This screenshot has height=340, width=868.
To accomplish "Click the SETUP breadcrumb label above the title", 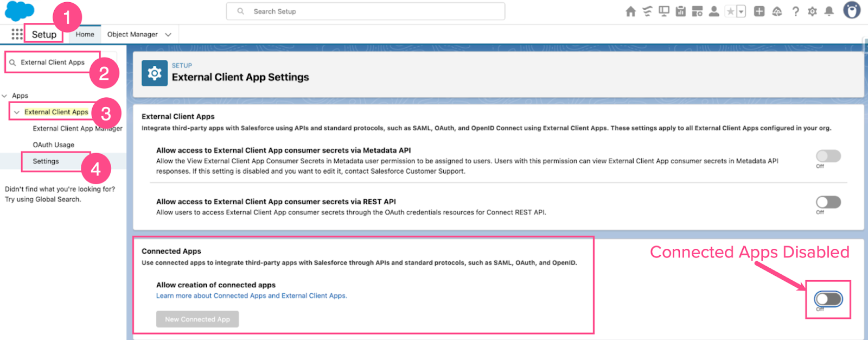I will pos(182,66).
